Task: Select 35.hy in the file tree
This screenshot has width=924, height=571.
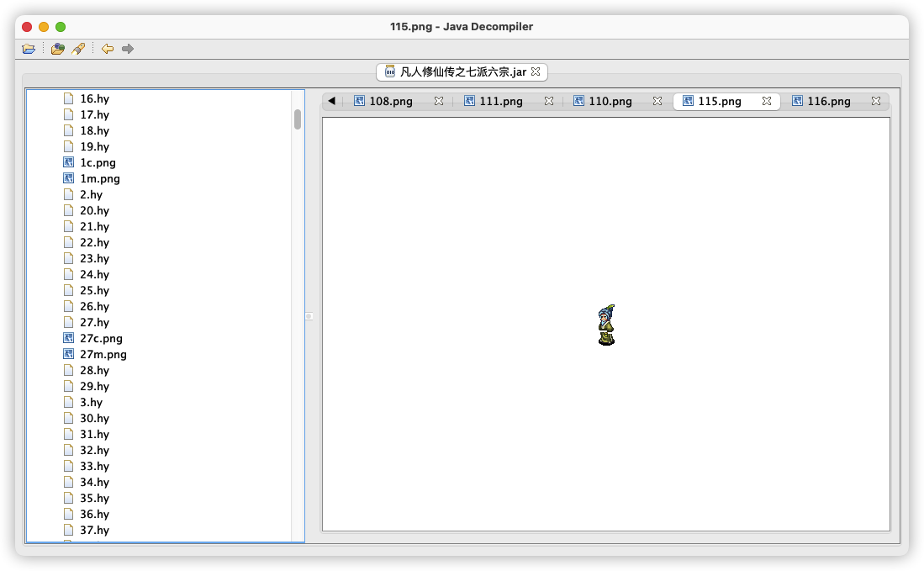Action: [94, 498]
